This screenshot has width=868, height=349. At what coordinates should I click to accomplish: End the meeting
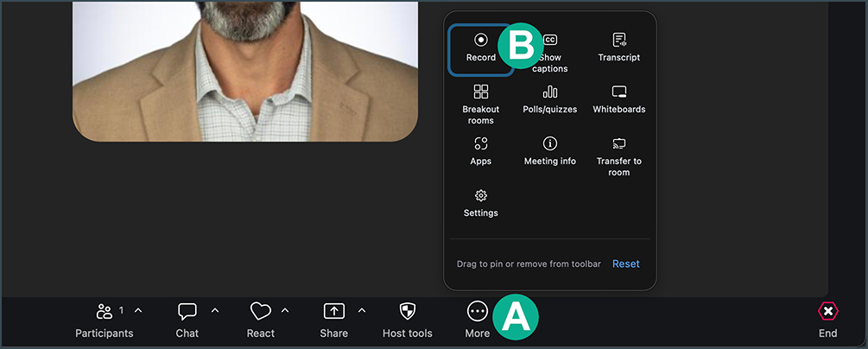827,320
